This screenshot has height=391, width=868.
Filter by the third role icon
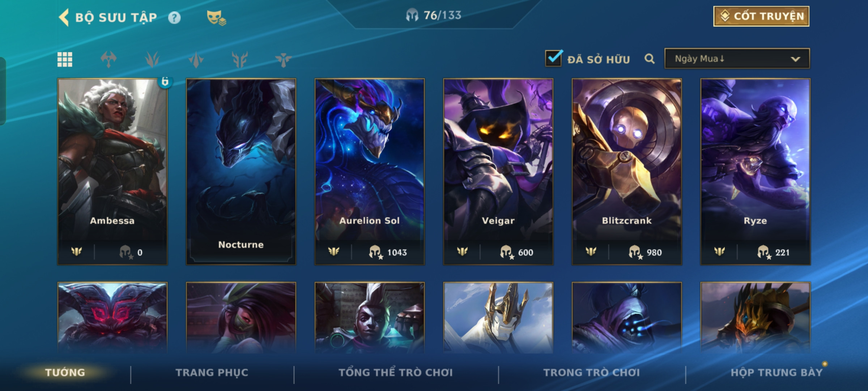point(196,59)
